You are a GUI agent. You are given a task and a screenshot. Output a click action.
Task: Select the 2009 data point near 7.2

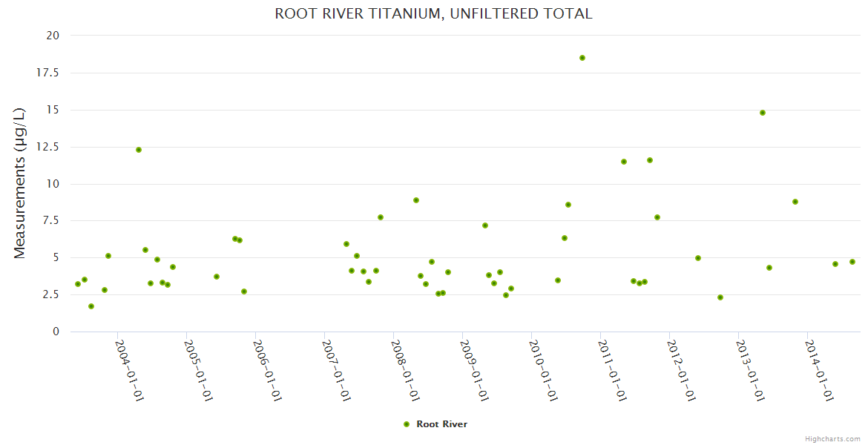[x=485, y=225]
